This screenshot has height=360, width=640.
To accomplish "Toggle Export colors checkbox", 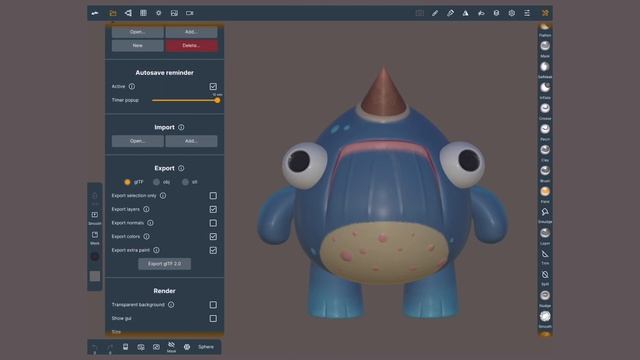I will (213, 237).
